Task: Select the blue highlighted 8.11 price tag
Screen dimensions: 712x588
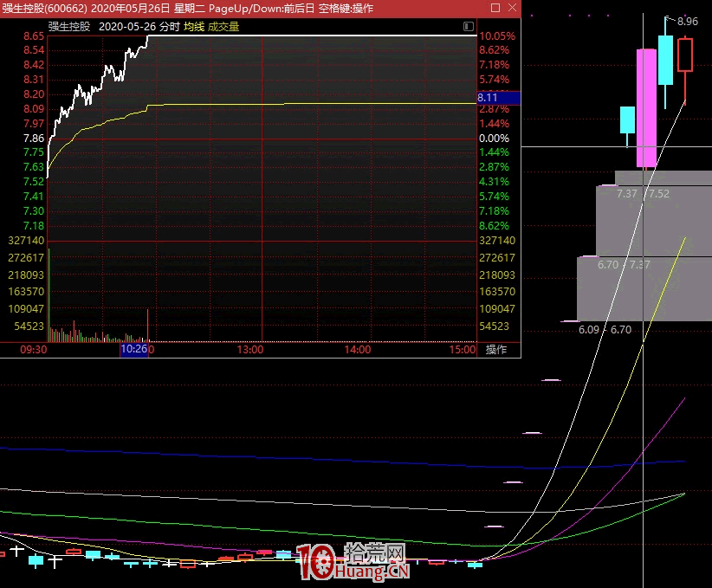Action: click(x=498, y=99)
